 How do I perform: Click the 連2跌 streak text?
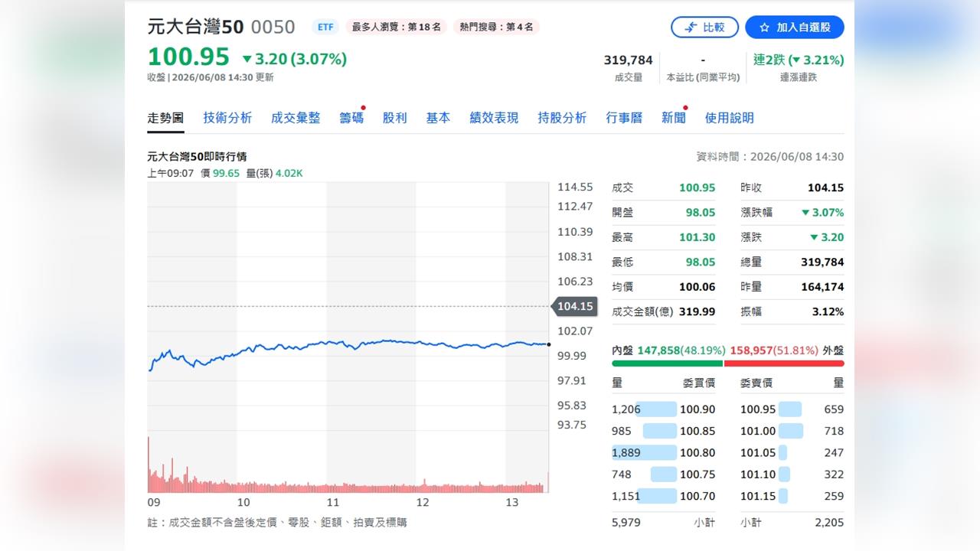[x=799, y=60]
